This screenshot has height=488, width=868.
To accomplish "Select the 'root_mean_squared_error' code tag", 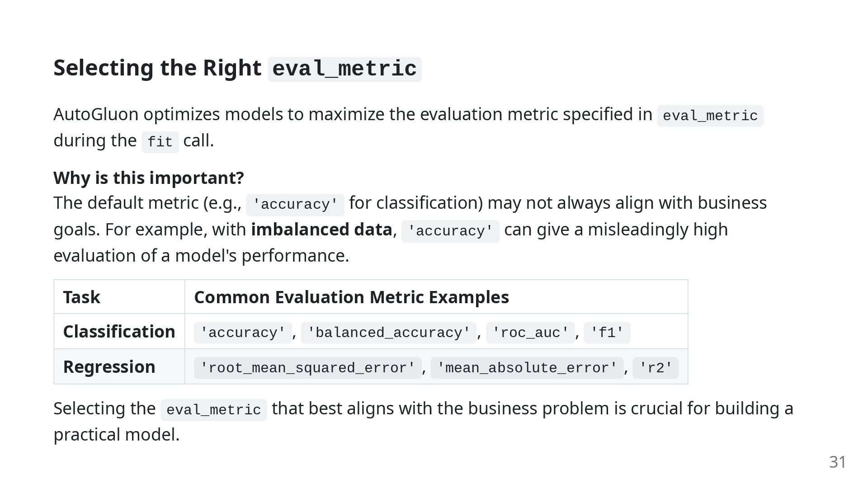I will tap(308, 368).
